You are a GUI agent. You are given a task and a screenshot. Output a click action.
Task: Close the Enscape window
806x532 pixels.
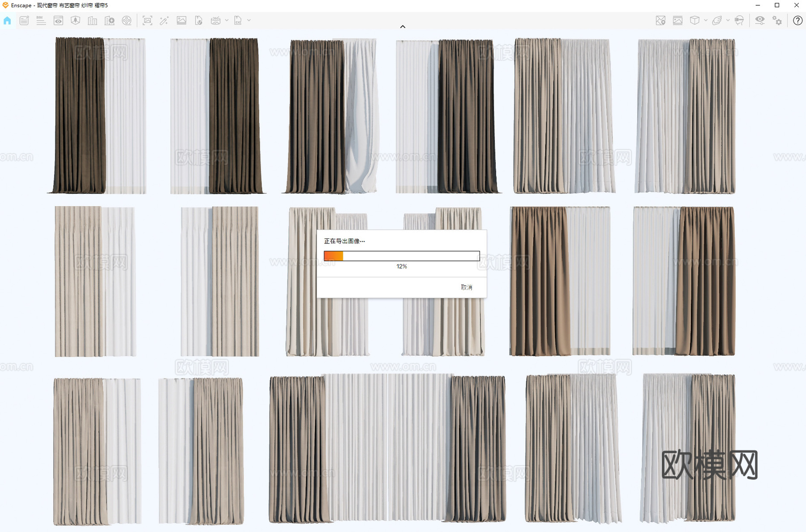pyautogui.click(x=797, y=5)
